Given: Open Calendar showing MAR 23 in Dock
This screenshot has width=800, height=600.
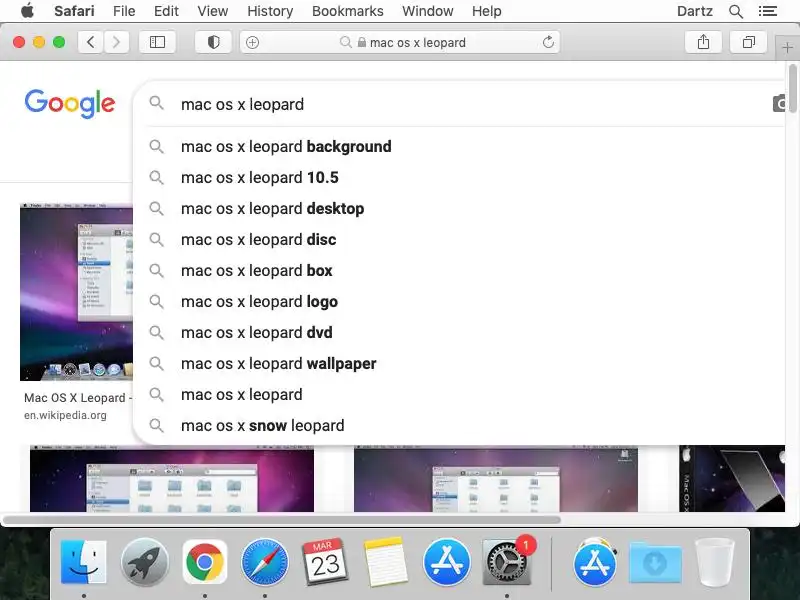Looking at the screenshot, I should point(325,562).
